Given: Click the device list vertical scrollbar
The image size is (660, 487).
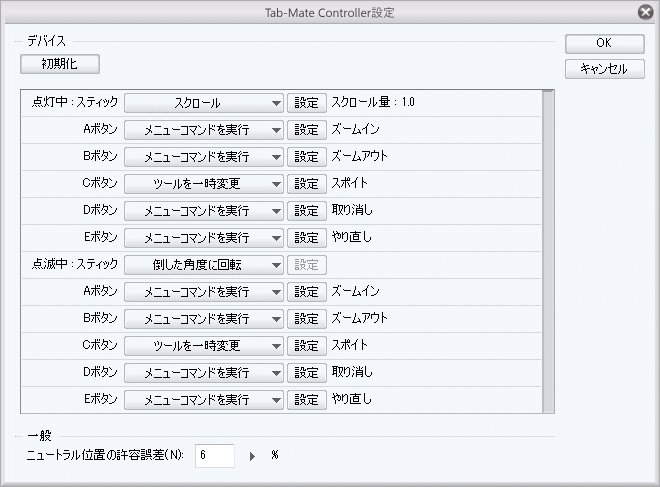Looking at the screenshot, I should tap(548, 251).
